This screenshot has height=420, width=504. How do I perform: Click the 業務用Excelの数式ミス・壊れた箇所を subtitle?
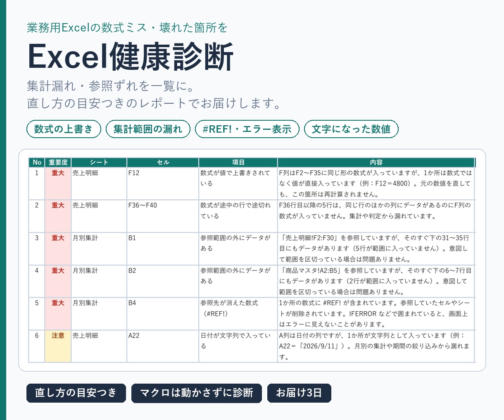127,28
